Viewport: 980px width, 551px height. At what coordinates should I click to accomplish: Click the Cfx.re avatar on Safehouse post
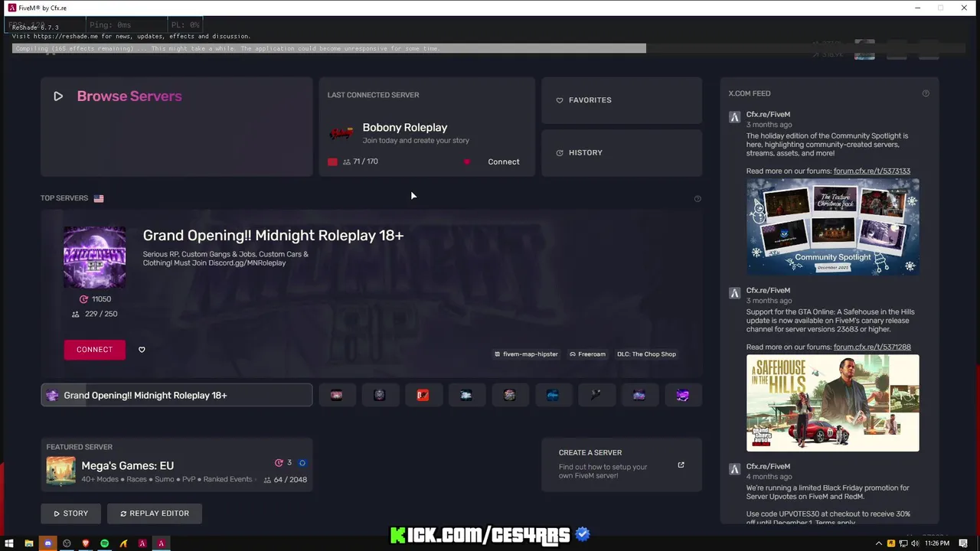coord(734,293)
